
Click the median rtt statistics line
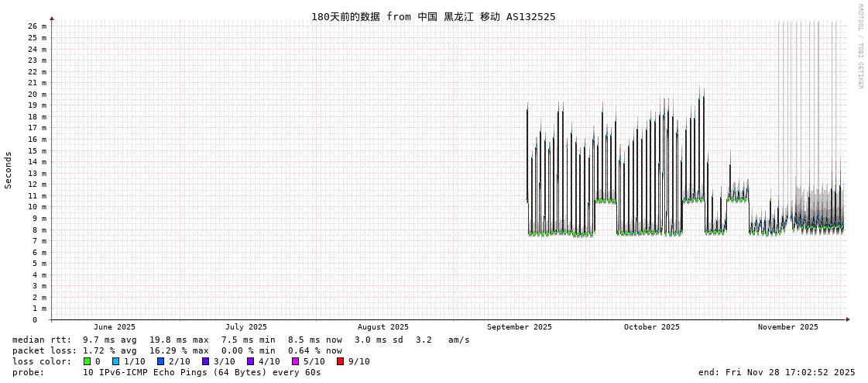(x=241, y=340)
